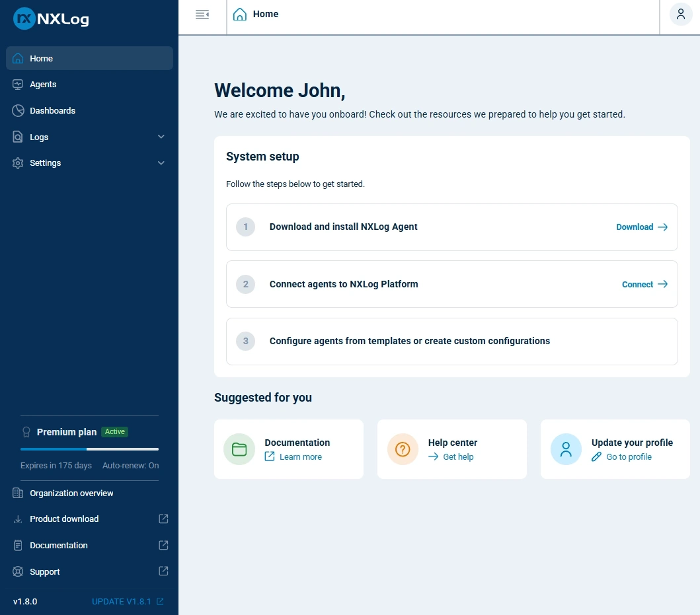This screenshot has height=615, width=700.
Task: Expand the Settings section
Action: tap(161, 163)
